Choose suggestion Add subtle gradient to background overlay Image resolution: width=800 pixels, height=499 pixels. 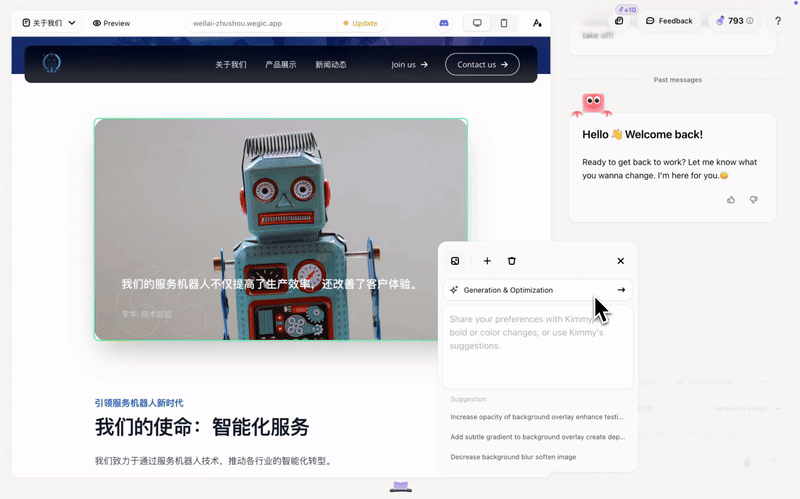(x=537, y=437)
